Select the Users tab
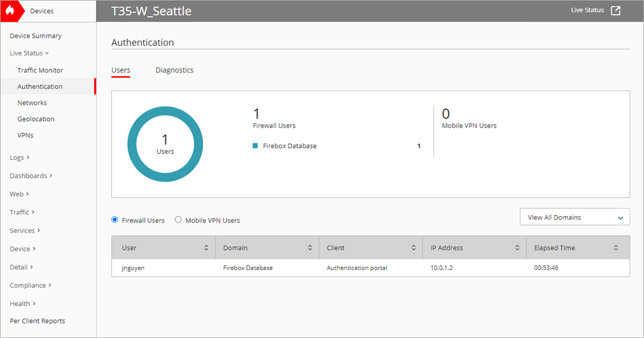Viewport: 644px width, 338px height. 121,70
